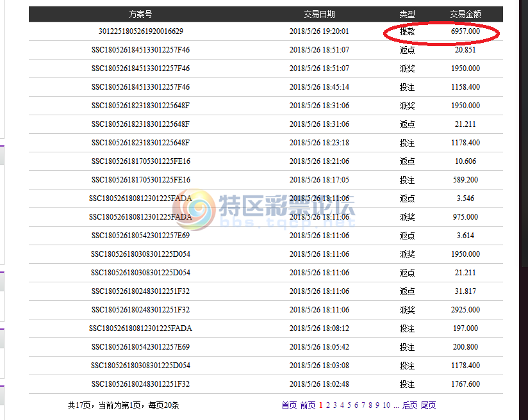Click the scheme number in the 18:45:14 row
This screenshot has width=528, height=420.
point(141,87)
